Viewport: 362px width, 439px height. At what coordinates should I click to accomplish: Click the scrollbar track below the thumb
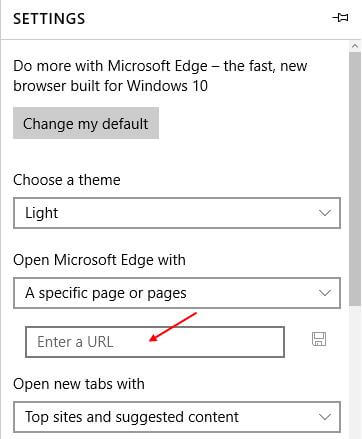[x=355, y=372]
